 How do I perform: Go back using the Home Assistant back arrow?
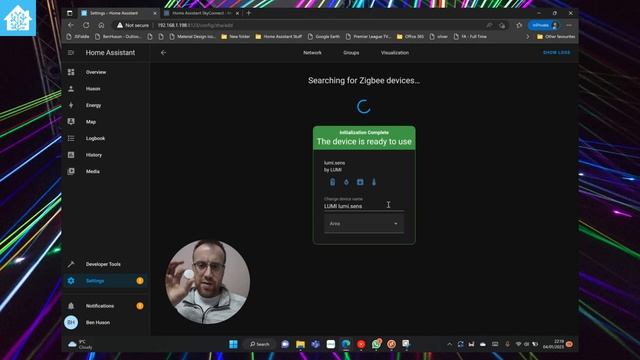[x=163, y=53]
